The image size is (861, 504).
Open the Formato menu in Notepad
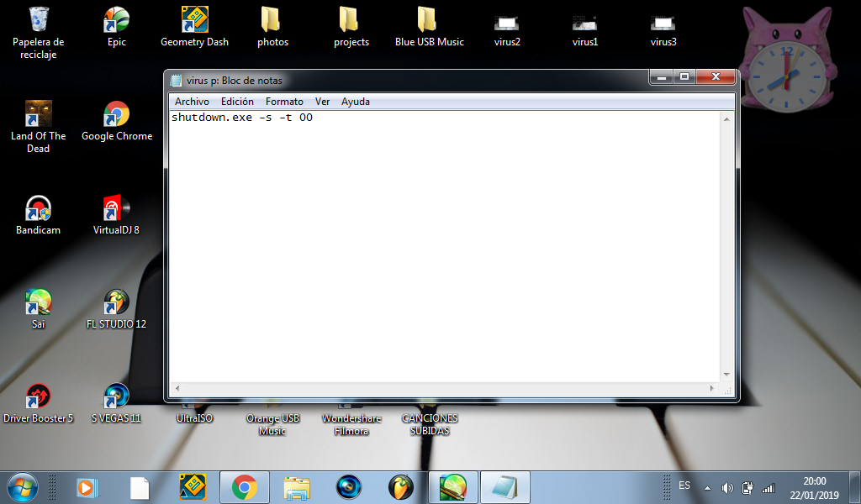click(x=284, y=102)
